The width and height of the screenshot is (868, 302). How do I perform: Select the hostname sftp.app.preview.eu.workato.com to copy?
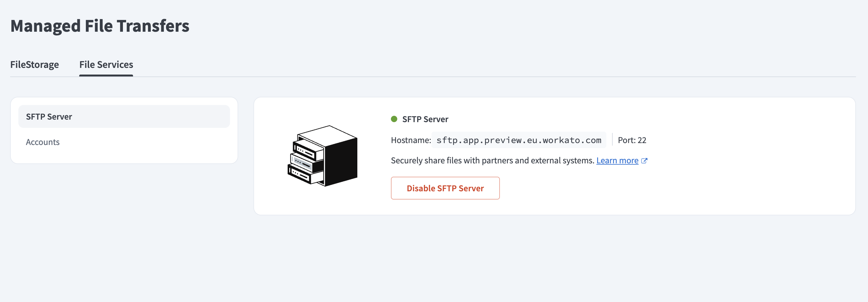point(518,140)
